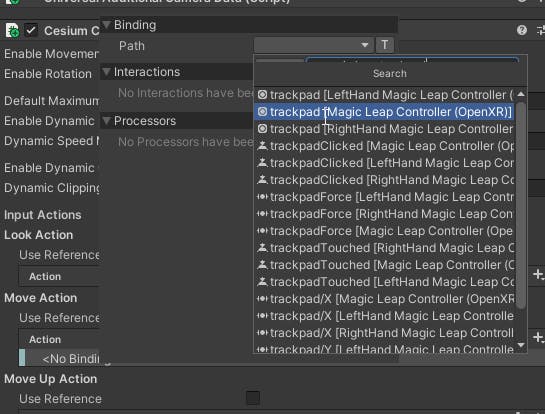This screenshot has height=414, width=545.
Task: Select trackpadTouched [Magic Leap Controller entry
Action: pos(384,265)
